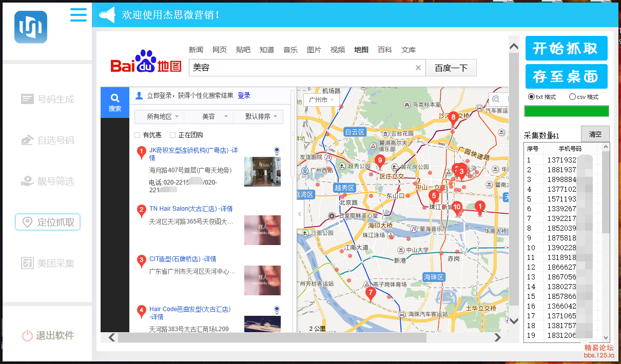This screenshot has width=621, height=364.
Task: Click the browser horizontal scrollbar
Action: tap(272, 337)
